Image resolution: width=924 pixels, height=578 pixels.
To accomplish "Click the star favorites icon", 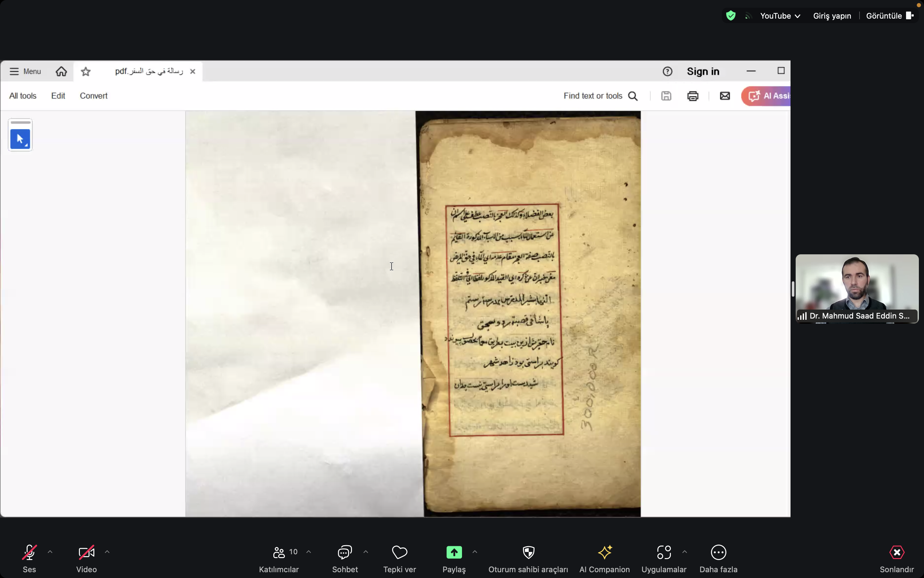I will (x=86, y=72).
